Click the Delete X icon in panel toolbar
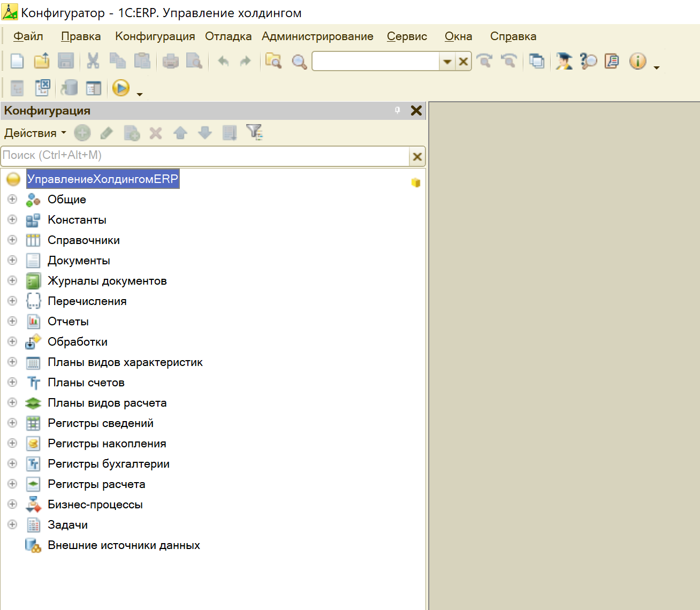The width and height of the screenshot is (700, 610). point(156,133)
